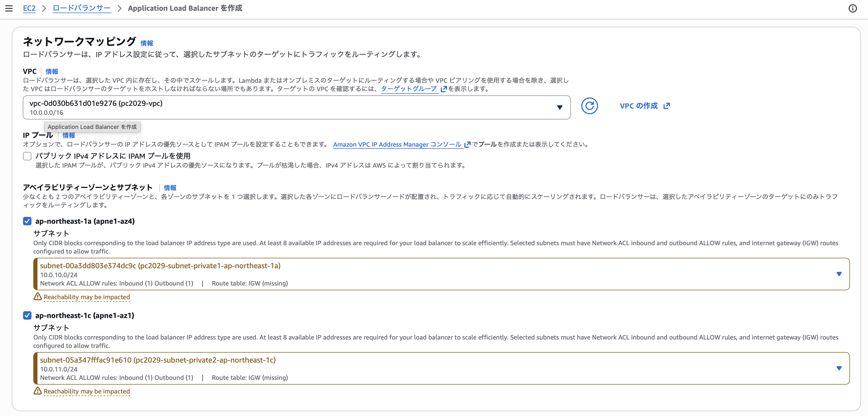Click the external link icon next to IPAM コンソール
Image resolution: width=868 pixels, height=416 pixels.
467,145
